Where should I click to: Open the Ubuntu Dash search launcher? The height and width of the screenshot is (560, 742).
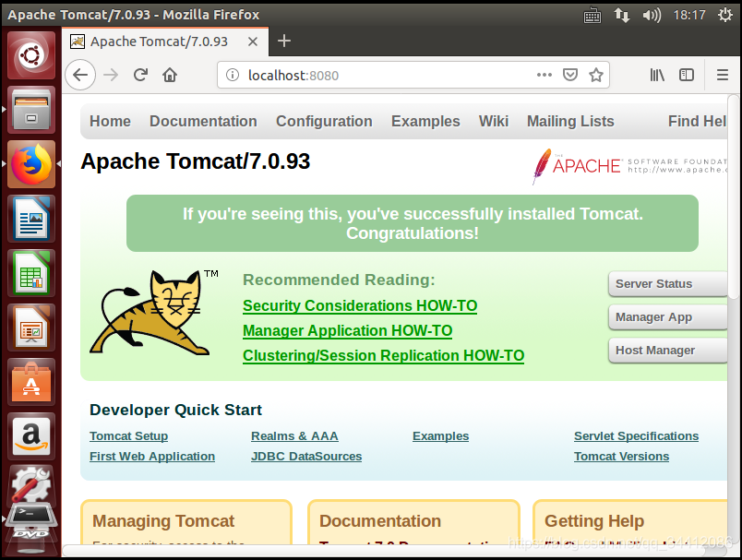(31, 55)
